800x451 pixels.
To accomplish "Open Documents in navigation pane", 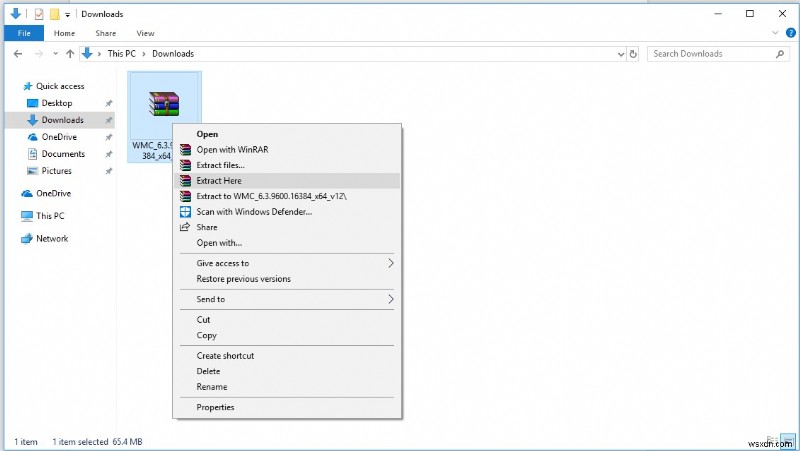I will 63,154.
